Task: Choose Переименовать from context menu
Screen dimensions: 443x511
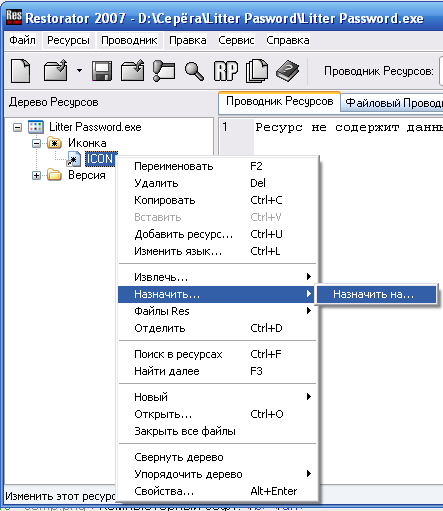Action: pos(217,166)
